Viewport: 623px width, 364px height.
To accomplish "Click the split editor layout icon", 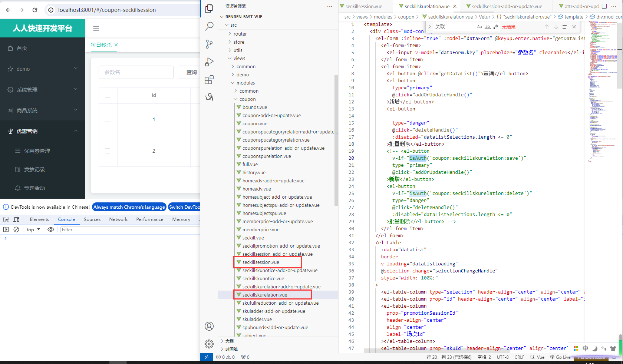I will point(604,6).
